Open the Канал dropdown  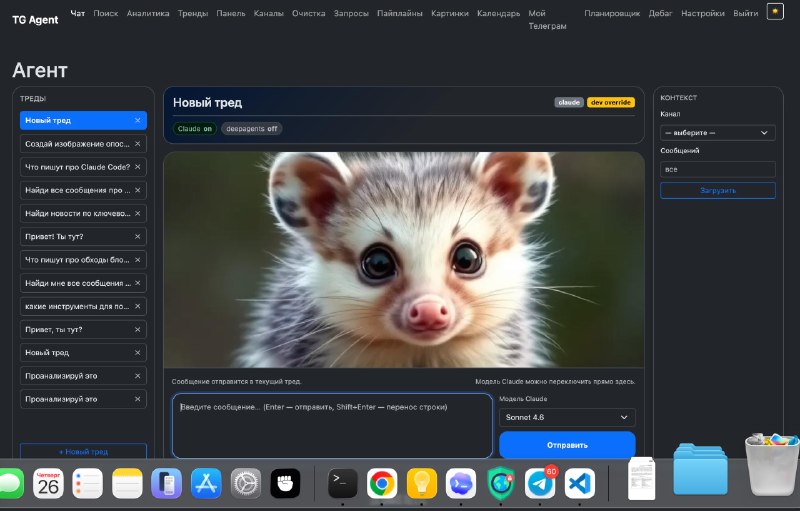717,133
